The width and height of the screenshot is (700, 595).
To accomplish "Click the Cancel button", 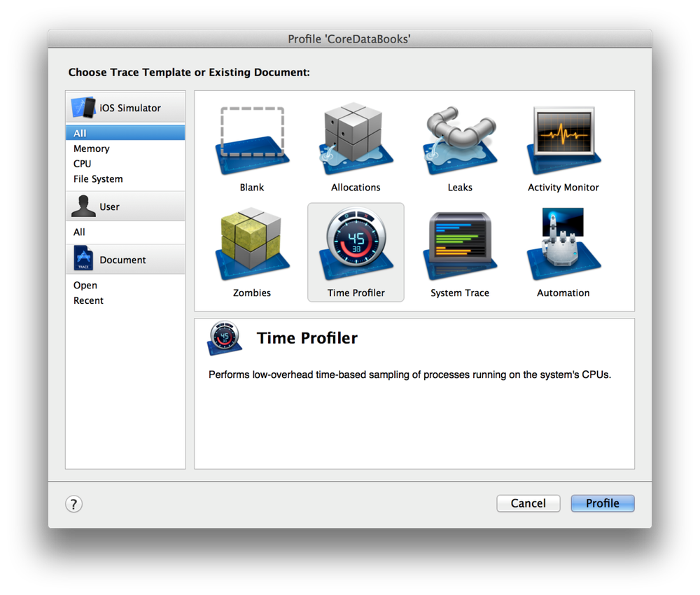I will click(528, 503).
